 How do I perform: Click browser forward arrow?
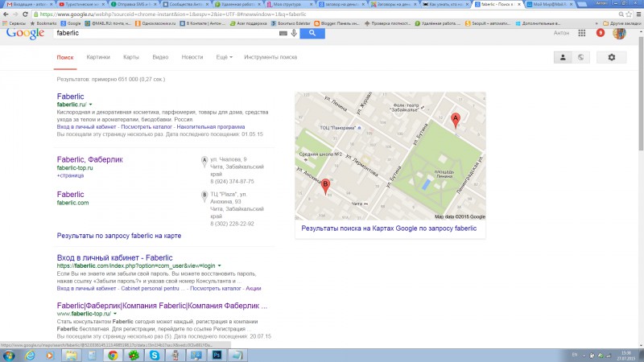[x=15, y=14]
